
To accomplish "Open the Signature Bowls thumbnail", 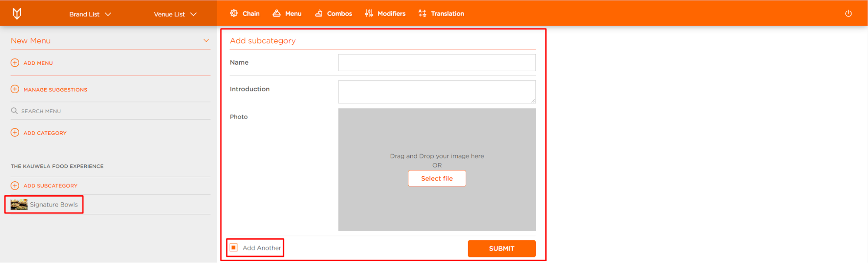I will (x=19, y=204).
